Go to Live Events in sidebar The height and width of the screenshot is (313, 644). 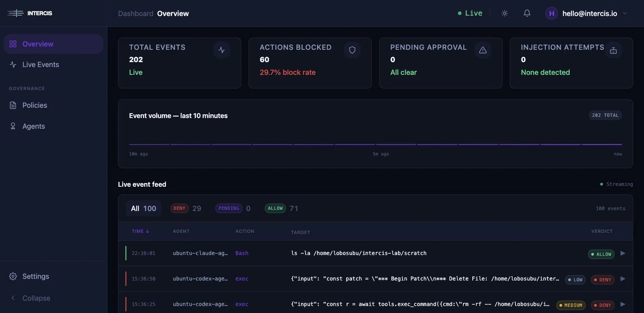click(x=53, y=65)
